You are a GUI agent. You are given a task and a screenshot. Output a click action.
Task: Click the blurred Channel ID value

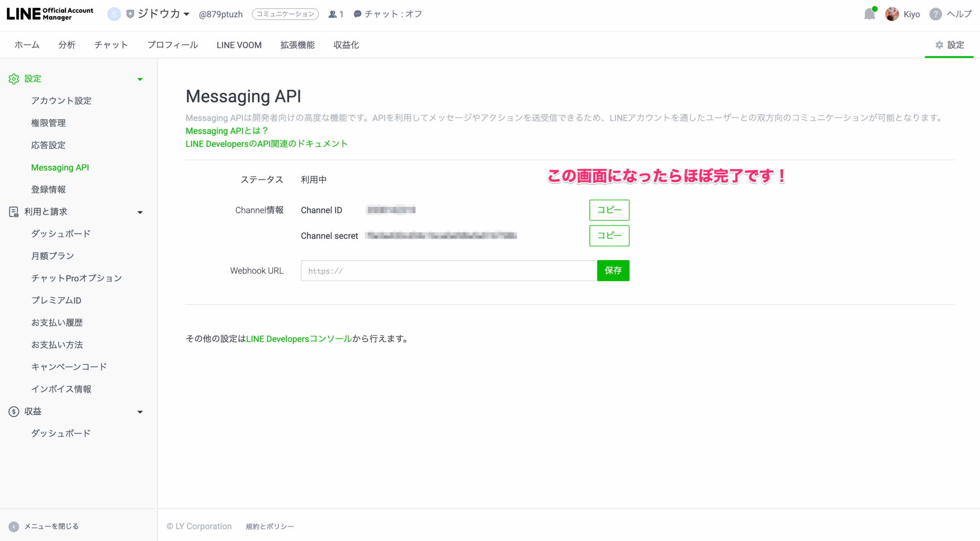pyautogui.click(x=391, y=210)
